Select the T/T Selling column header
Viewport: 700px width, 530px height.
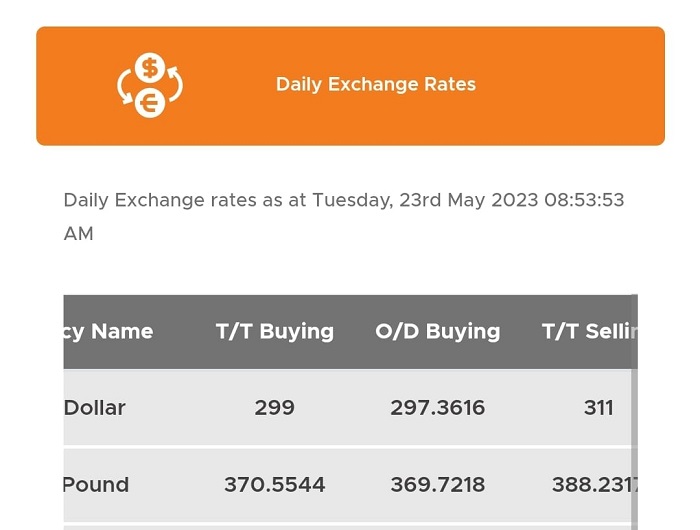point(589,332)
